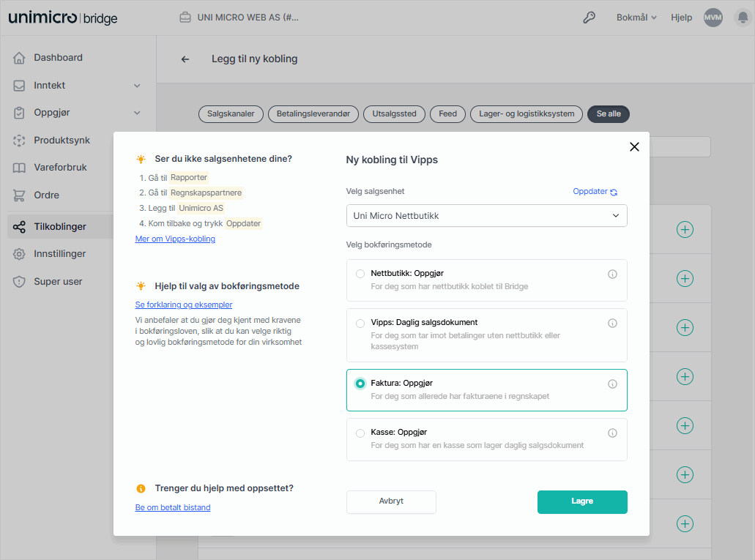Image resolution: width=755 pixels, height=560 pixels.
Task: Filter by Salgskanaler
Action: click(231, 114)
